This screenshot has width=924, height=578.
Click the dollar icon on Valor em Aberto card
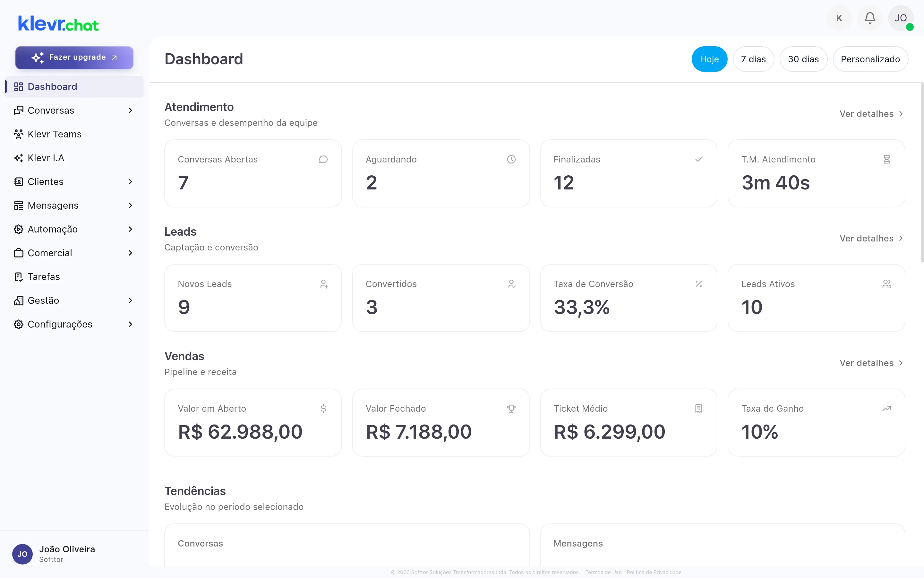323,409
